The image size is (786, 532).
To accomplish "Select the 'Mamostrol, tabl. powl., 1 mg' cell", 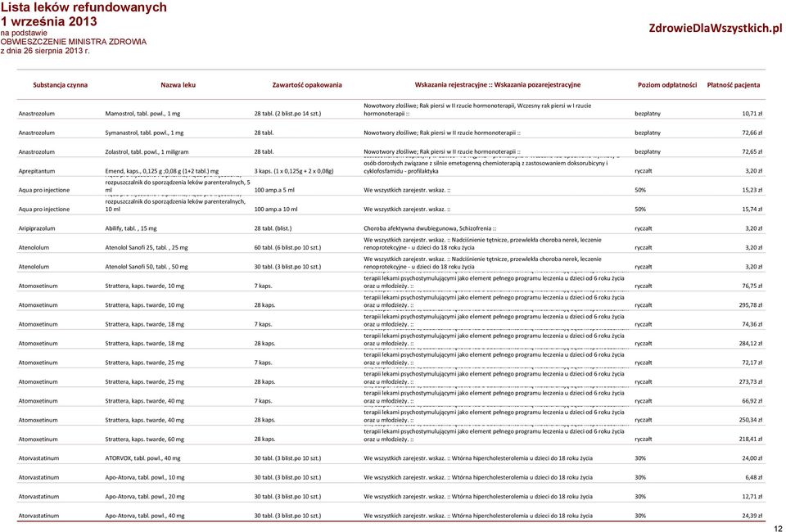I will [x=142, y=114].
